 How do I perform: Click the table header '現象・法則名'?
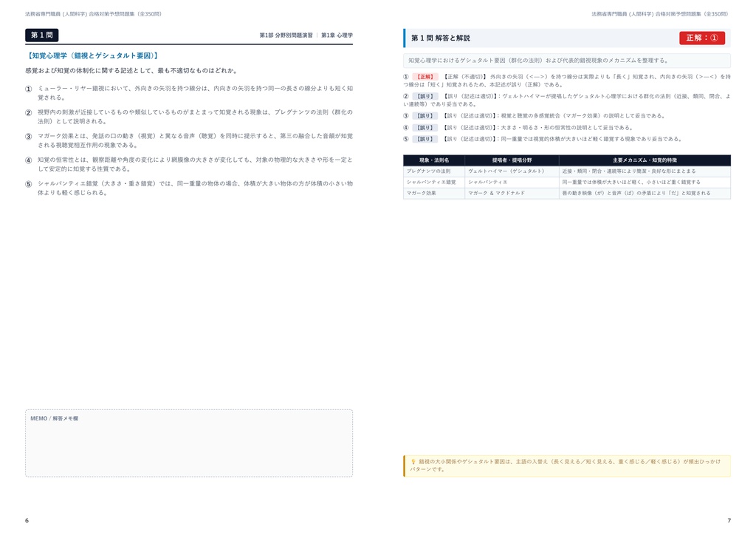(x=434, y=160)
